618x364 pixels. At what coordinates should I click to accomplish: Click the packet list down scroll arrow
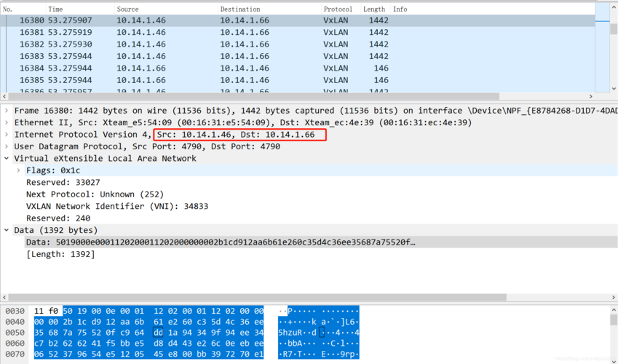[x=614, y=89]
